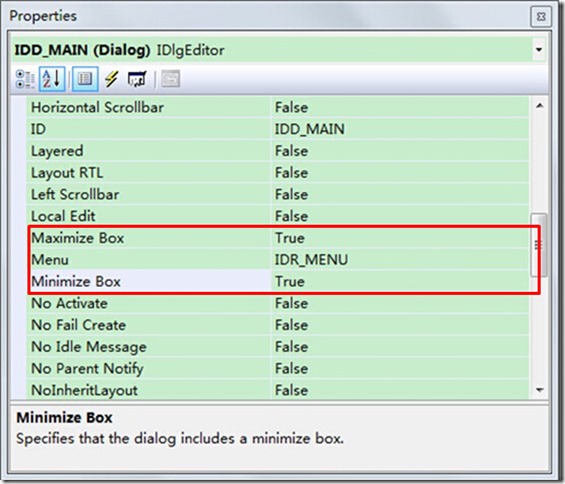565x484 pixels.
Task: Select the No Parent Notify property
Action: click(x=148, y=368)
